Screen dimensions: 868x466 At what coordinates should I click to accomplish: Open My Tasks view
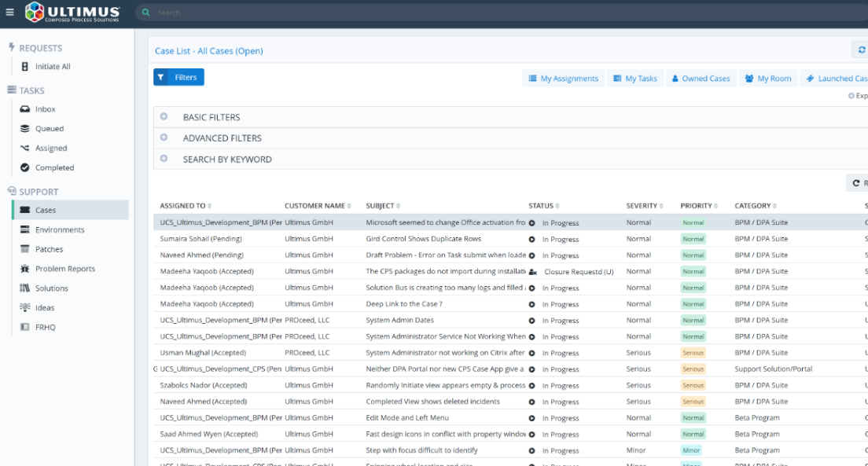point(635,79)
